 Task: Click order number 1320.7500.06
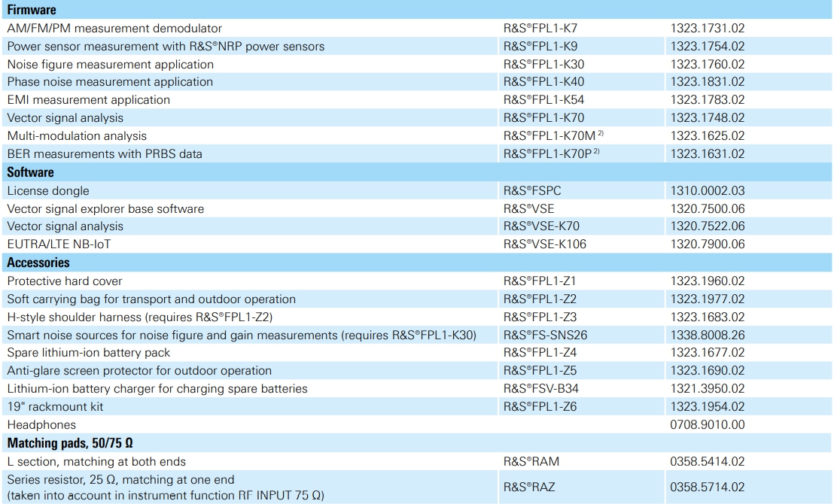click(x=708, y=209)
